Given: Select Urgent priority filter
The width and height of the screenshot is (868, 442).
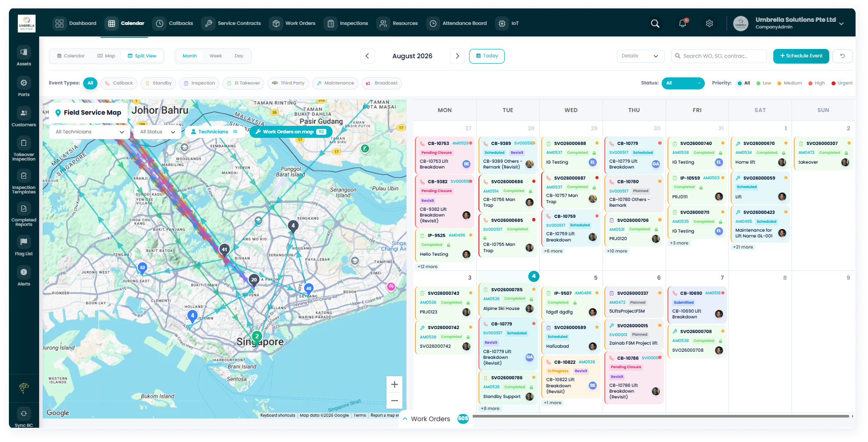Looking at the screenshot, I should pyautogui.click(x=842, y=83).
